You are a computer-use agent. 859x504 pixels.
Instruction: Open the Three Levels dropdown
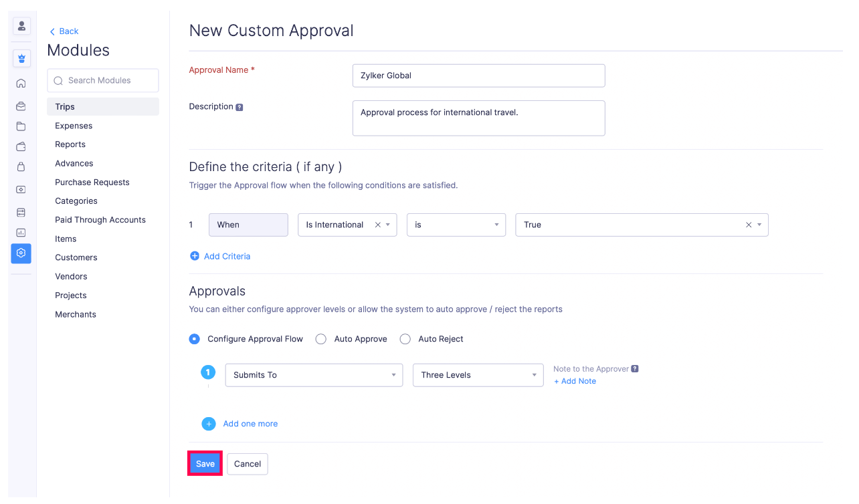(x=478, y=375)
